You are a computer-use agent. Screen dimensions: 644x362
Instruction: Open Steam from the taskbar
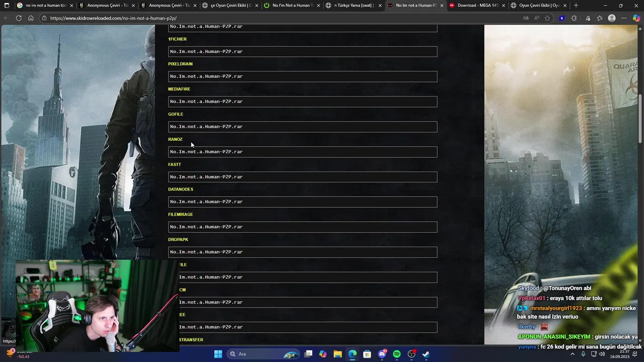(x=426, y=354)
